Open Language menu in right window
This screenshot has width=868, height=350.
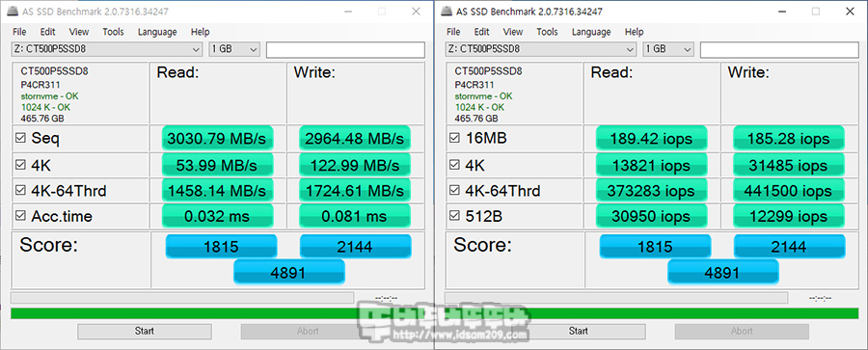591,32
